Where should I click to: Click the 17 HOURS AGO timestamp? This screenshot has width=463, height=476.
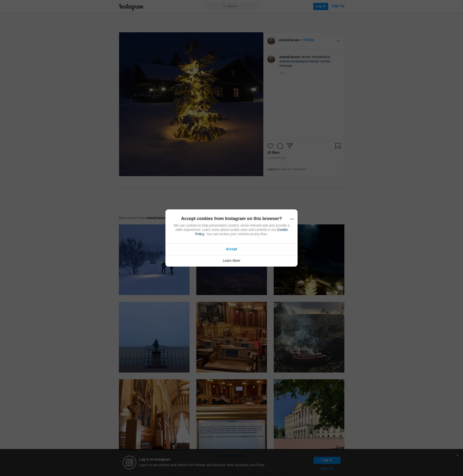[x=276, y=158]
